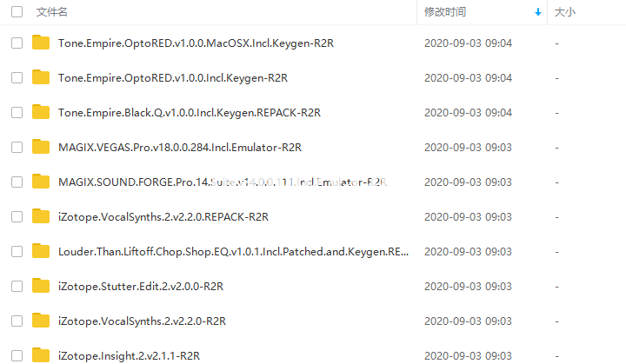This screenshot has width=626, height=364.
Task: Check the box for Tone.Empire.OptoRED.v1.0.0.Incl.Keygen
Action: pos(17,77)
